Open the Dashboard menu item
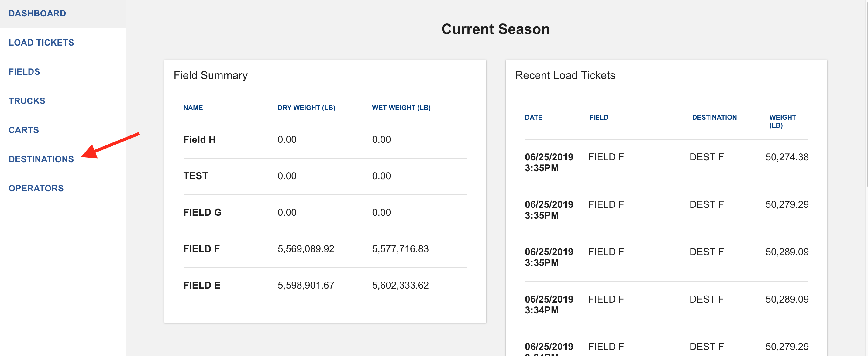 coord(37,13)
